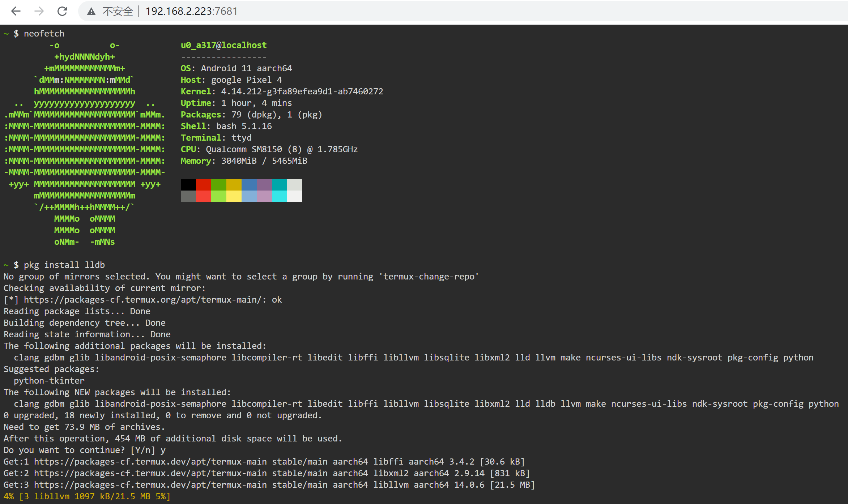Screen dimensions: 848x504
Task: Click the 'termux-change-repo' command text
Action: tap(429, 277)
